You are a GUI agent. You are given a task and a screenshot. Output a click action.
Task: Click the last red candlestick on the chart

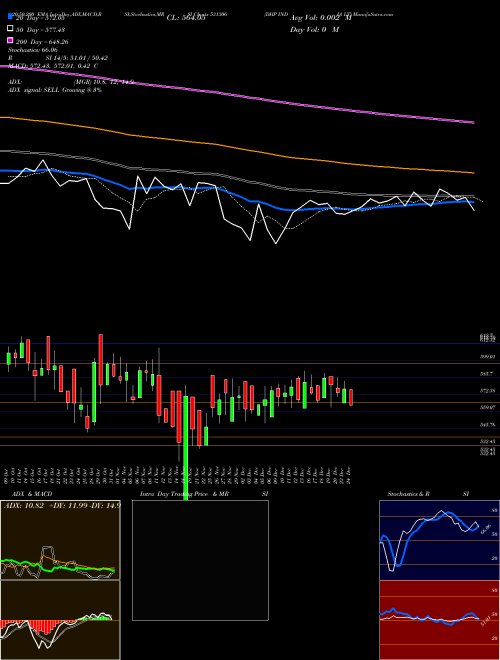tap(351, 397)
